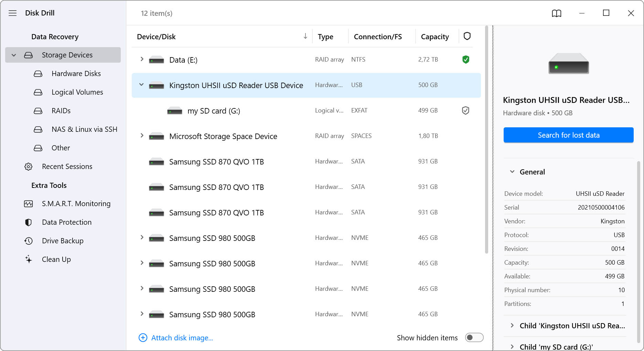644x351 pixels.
Task: Click the Attach disk image link
Action: (182, 338)
